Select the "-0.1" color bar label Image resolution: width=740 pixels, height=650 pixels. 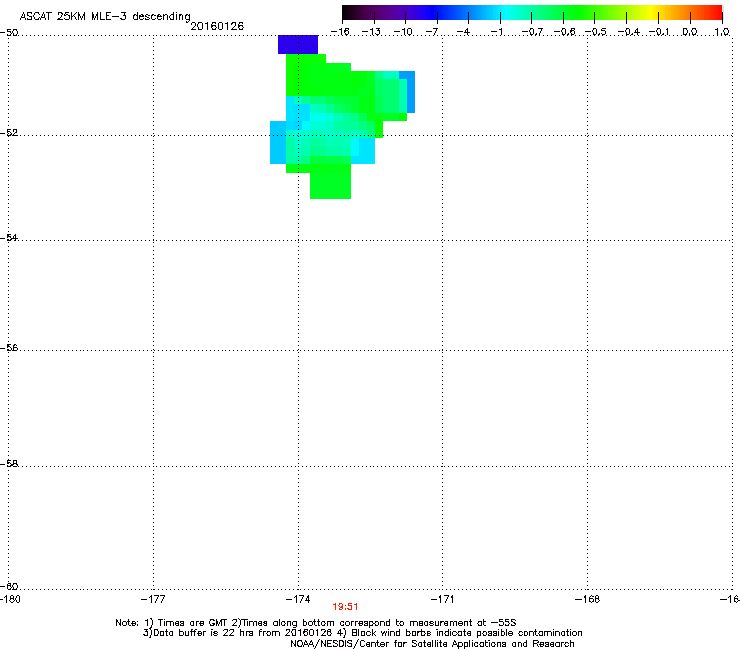coord(659,32)
